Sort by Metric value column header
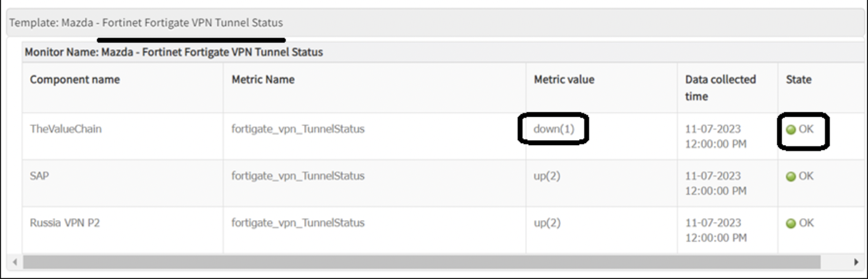868x279 pixels. (x=564, y=79)
